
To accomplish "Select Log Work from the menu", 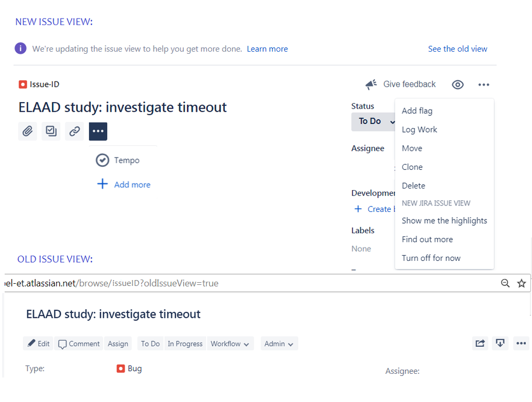I will [419, 129].
